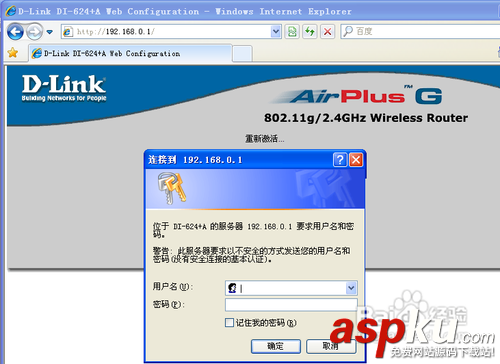Open the recent pages dropdown arrow
The image size is (500, 364).
coord(50,32)
